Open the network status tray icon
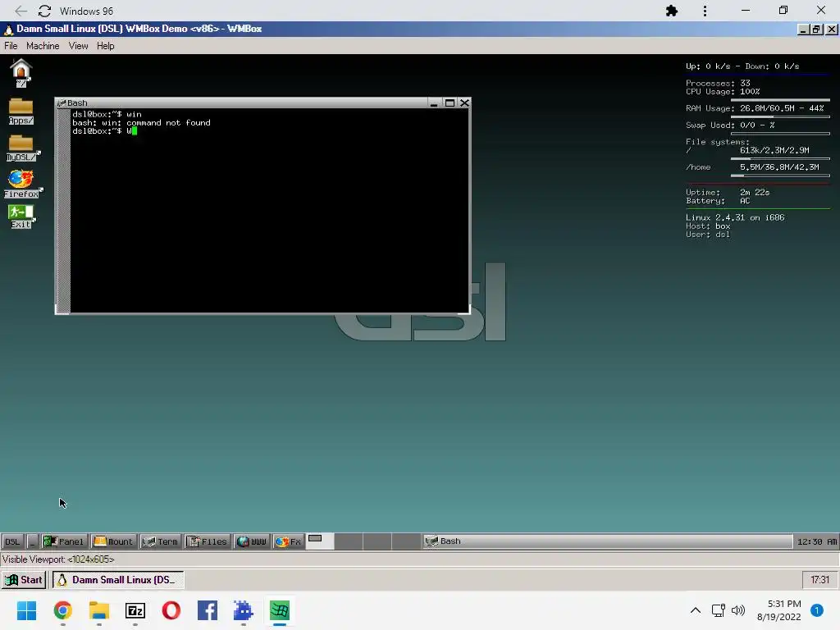Image resolution: width=840 pixels, height=630 pixels. [719, 610]
